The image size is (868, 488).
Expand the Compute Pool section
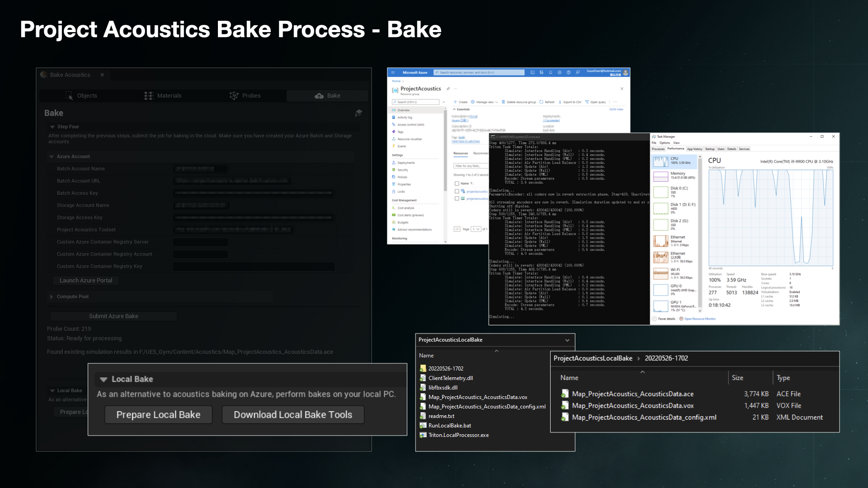point(52,297)
